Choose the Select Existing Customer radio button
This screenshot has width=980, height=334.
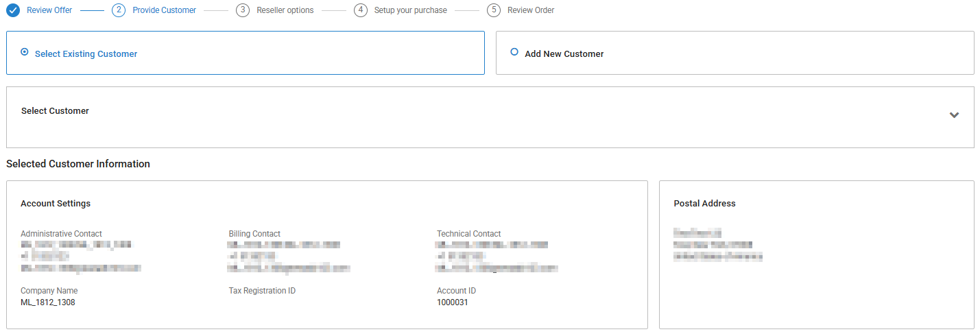click(25, 52)
